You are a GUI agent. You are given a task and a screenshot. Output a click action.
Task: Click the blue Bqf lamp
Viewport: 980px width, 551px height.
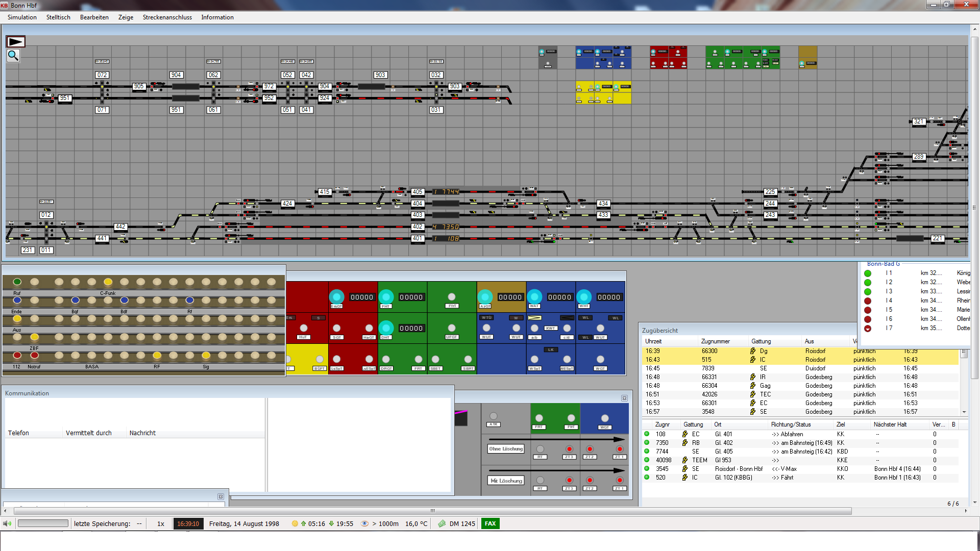tap(76, 300)
